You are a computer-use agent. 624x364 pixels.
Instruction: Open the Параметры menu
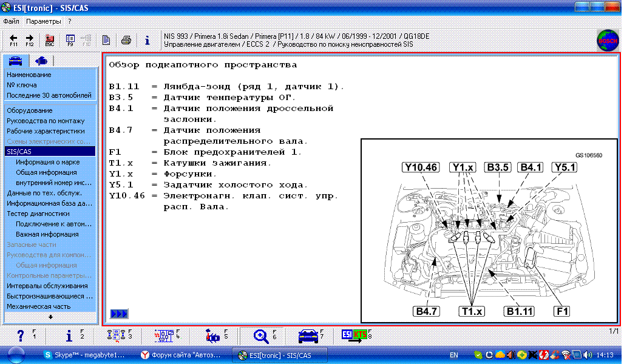click(44, 21)
